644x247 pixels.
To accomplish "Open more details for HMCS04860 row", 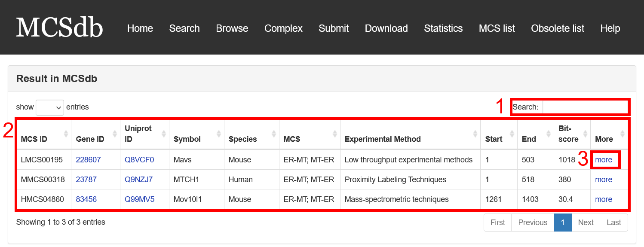I will pos(604,199).
